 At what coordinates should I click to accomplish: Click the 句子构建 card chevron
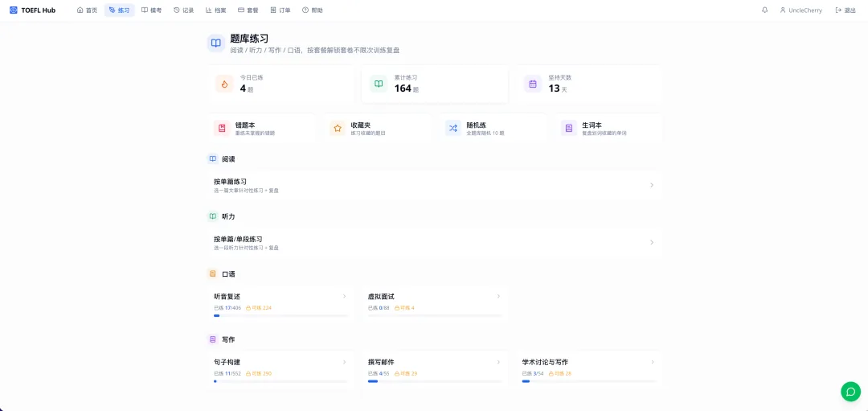pos(344,362)
